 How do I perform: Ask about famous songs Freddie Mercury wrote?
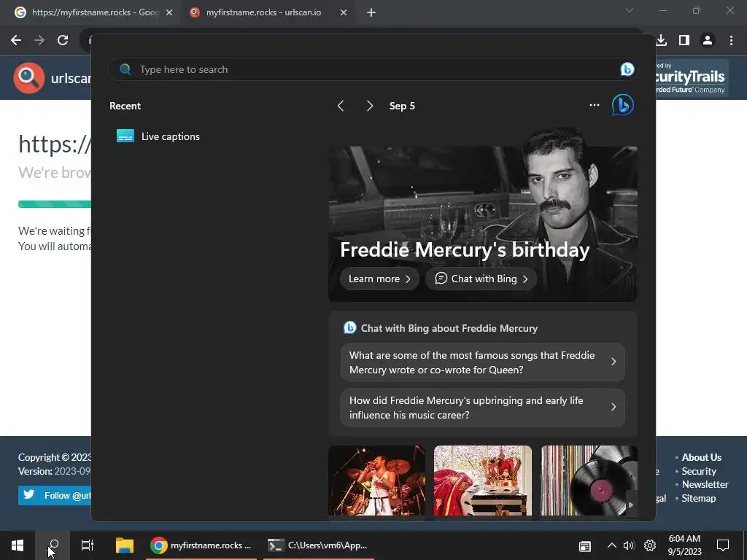click(483, 362)
